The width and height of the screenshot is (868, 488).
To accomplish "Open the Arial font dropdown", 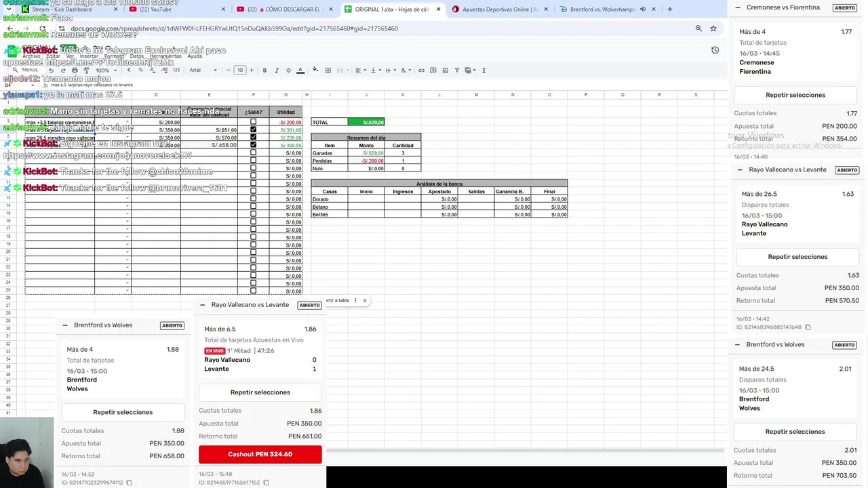I will [x=203, y=70].
